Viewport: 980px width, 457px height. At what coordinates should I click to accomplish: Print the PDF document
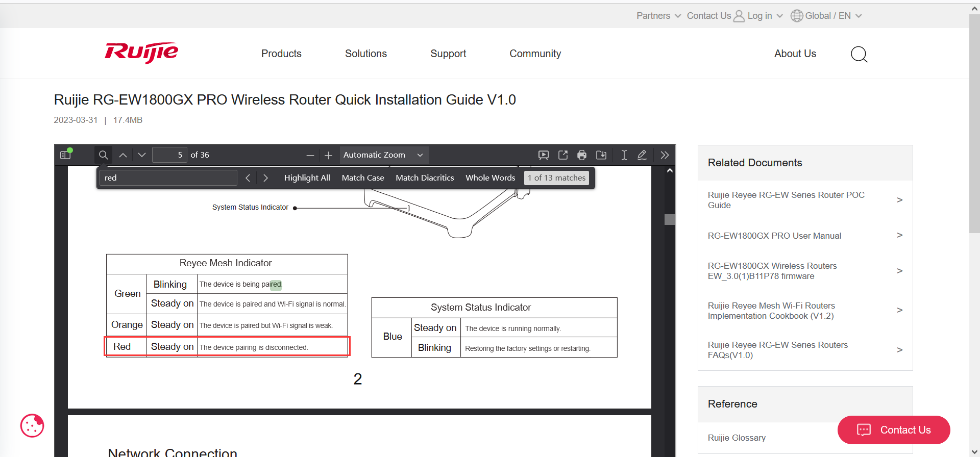click(x=582, y=155)
